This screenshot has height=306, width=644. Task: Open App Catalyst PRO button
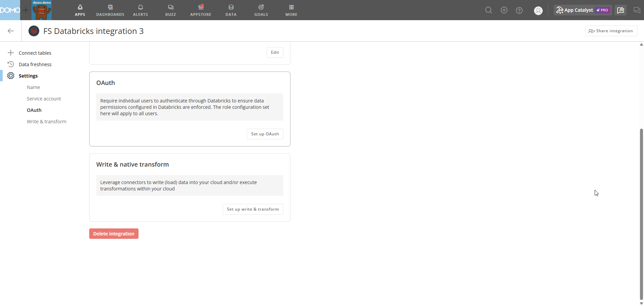tap(583, 10)
